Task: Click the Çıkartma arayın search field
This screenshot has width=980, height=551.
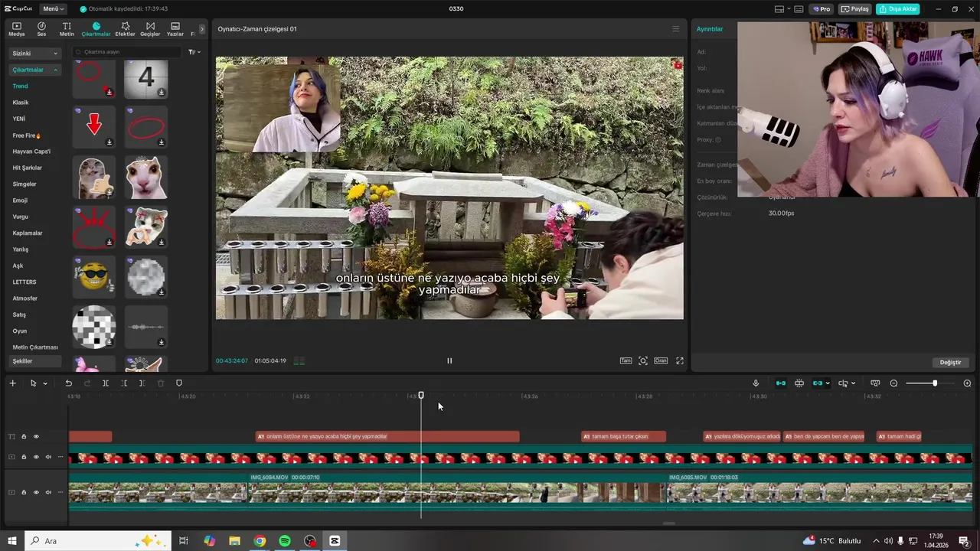Action: 127,52
